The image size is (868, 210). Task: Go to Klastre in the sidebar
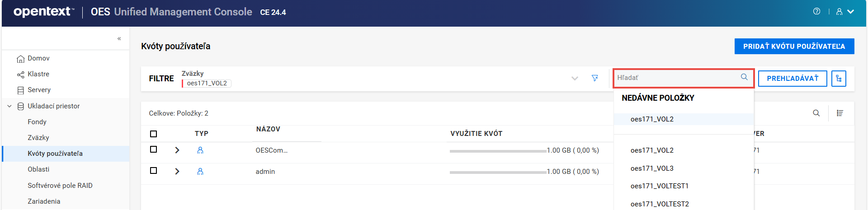pos(38,74)
